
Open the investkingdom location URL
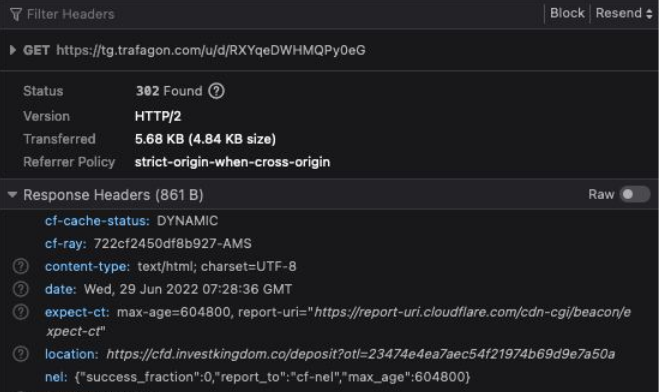(x=360, y=354)
